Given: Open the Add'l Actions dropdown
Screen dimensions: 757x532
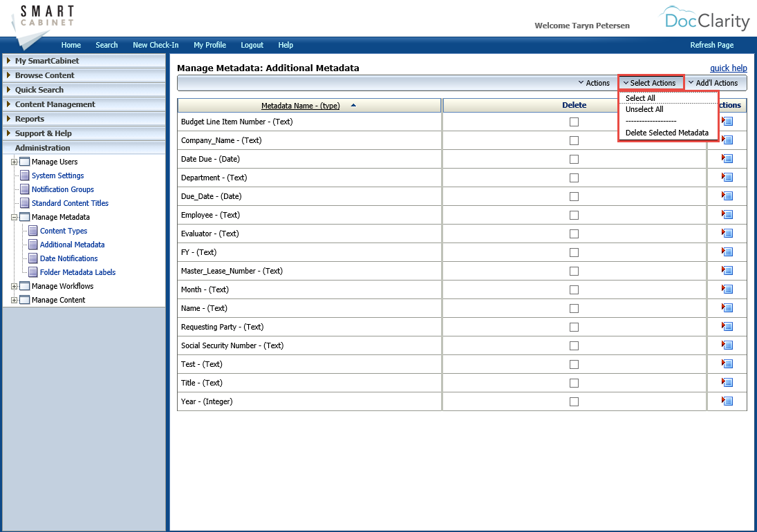Looking at the screenshot, I should (714, 82).
